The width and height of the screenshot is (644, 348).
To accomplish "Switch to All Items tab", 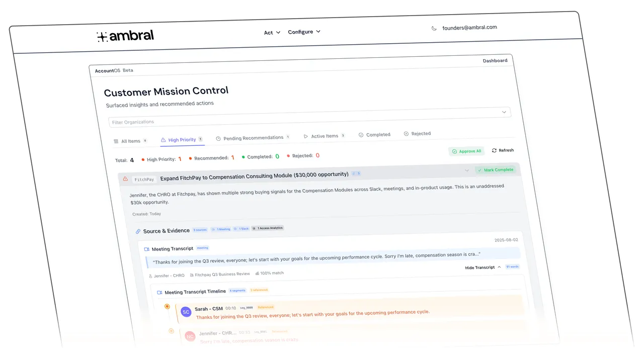I will click(130, 141).
